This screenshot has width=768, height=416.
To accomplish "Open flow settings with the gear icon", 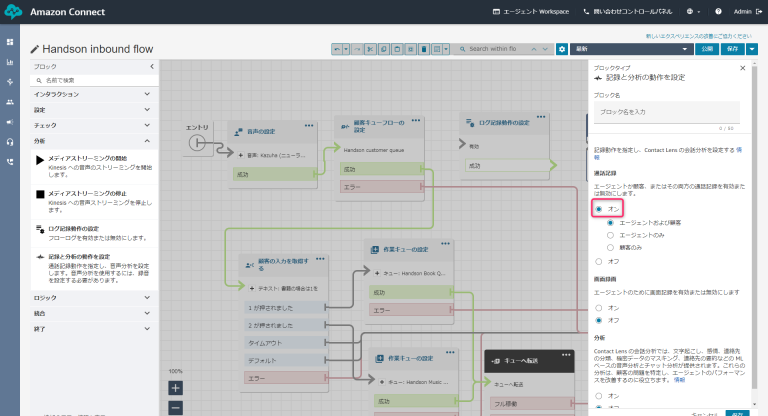I will 562,48.
